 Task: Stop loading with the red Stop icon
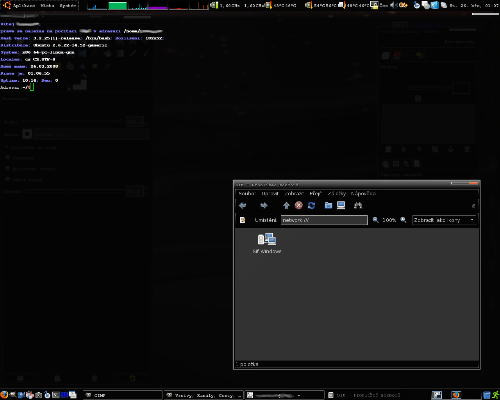coord(299,205)
